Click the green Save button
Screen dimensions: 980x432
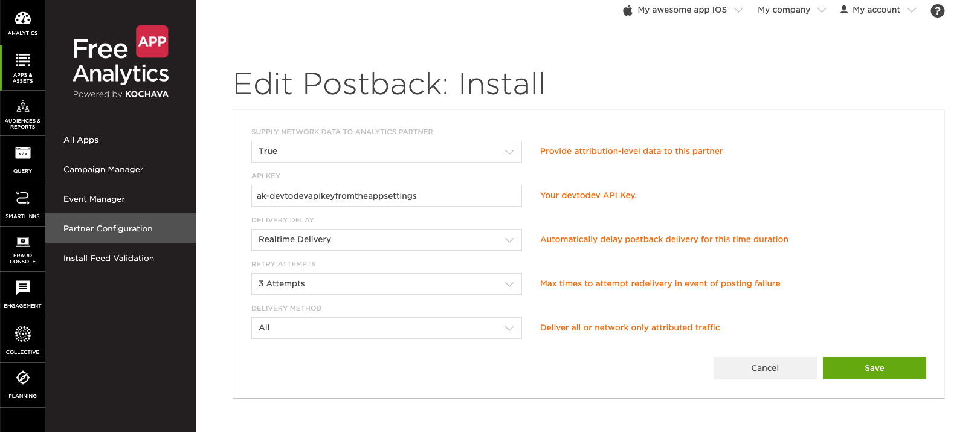(x=874, y=369)
